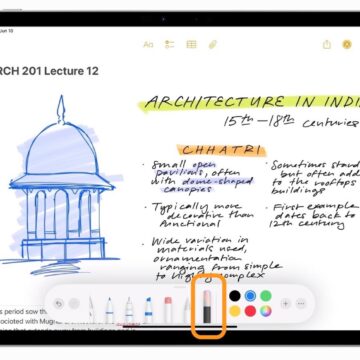Screen dimensions: 360x360
Task: Add a shape with the plus button
Action: [285, 304]
